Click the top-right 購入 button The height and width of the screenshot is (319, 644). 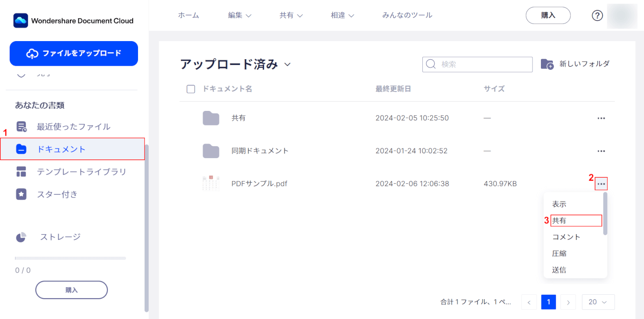(x=548, y=15)
